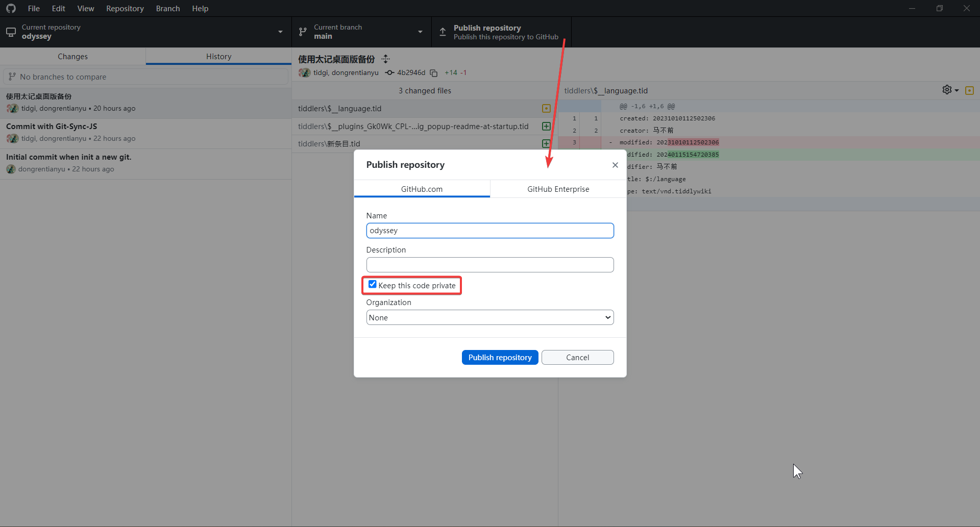Screen dimensions: 980x527
Task: Minimize the GitHub Desktop window
Action: click(912, 8)
